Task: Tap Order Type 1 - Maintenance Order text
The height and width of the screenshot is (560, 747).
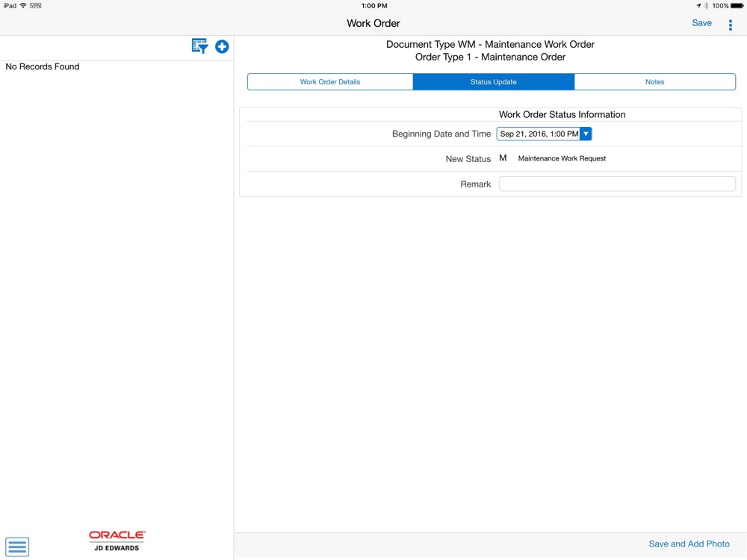Action: [x=490, y=57]
